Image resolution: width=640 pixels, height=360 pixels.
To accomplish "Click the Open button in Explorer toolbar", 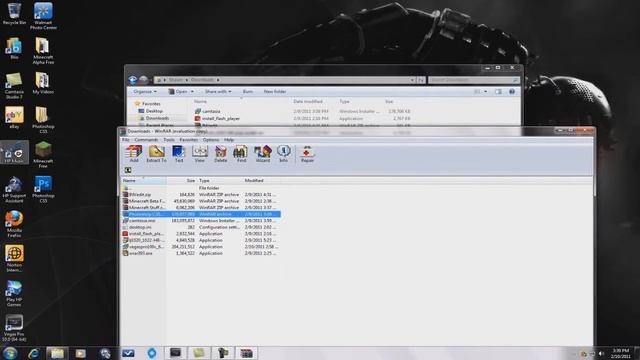I will pyautogui.click(x=178, y=92).
